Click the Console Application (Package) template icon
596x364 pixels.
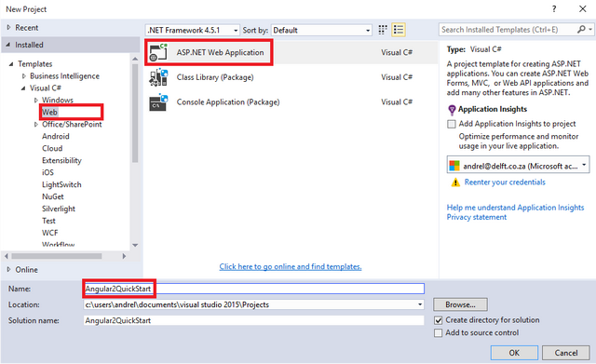(x=158, y=101)
